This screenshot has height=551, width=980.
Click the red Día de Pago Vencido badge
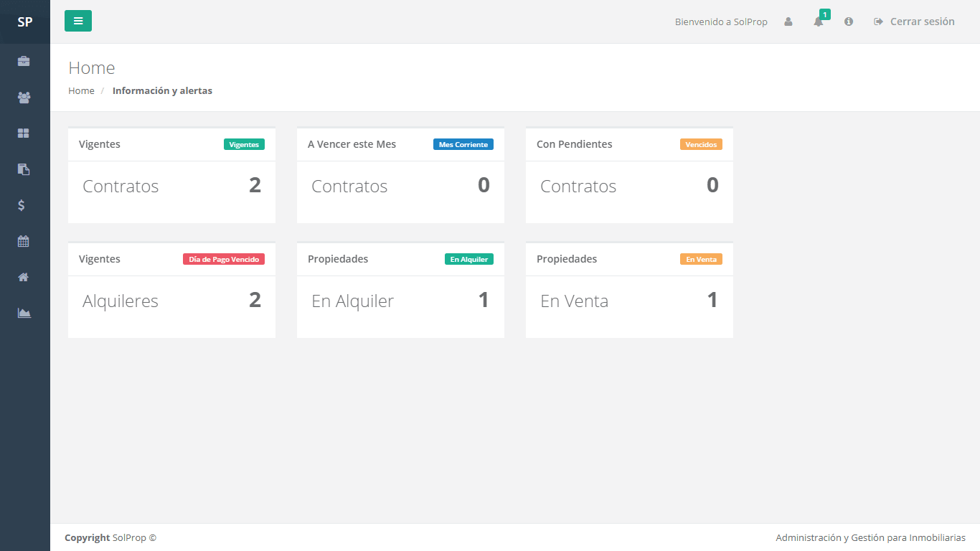tap(224, 259)
